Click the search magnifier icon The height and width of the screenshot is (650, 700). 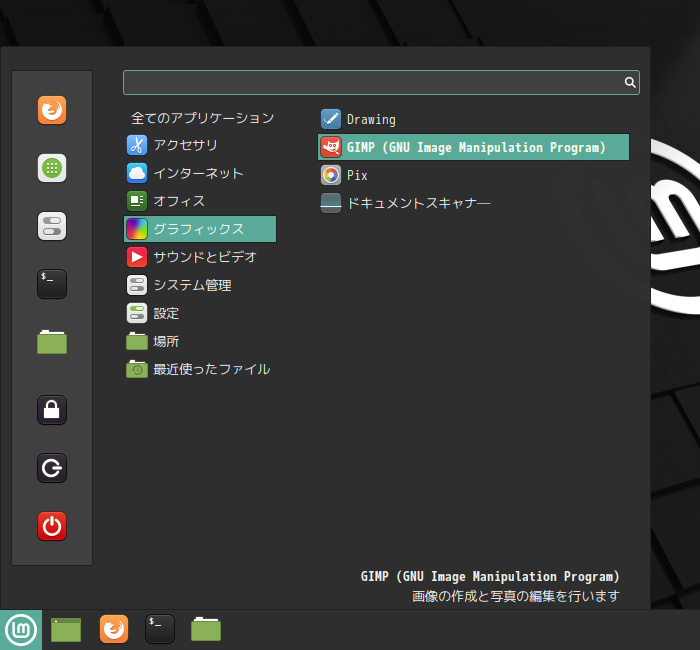click(630, 82)
